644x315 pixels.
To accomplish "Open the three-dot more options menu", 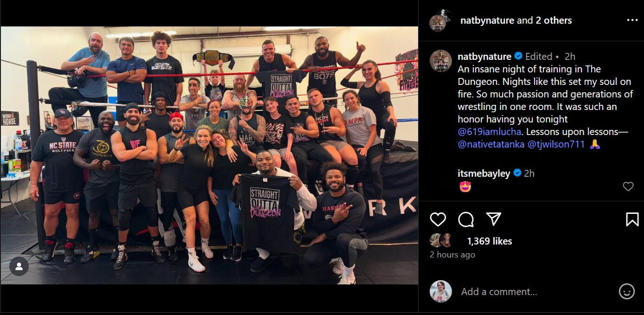I will click(x=632, y=20).
